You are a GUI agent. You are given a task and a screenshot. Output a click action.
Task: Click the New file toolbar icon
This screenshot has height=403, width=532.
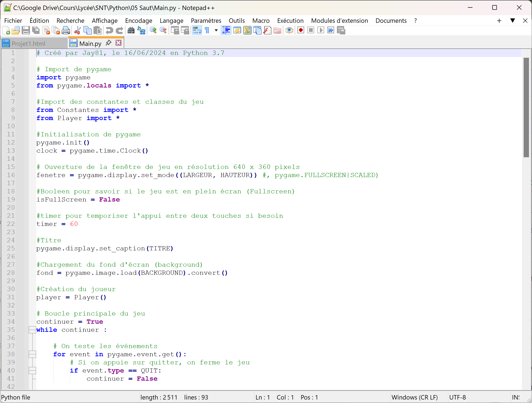(x=6, y=30)
